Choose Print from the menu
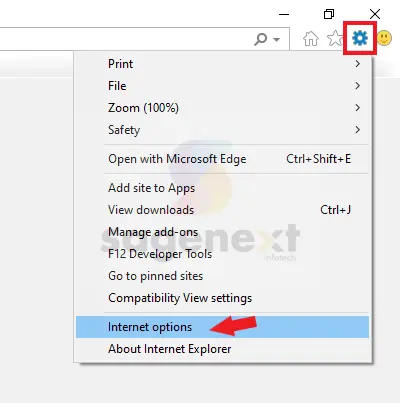This screenshot has height=403, width=400. click(222, 63)
